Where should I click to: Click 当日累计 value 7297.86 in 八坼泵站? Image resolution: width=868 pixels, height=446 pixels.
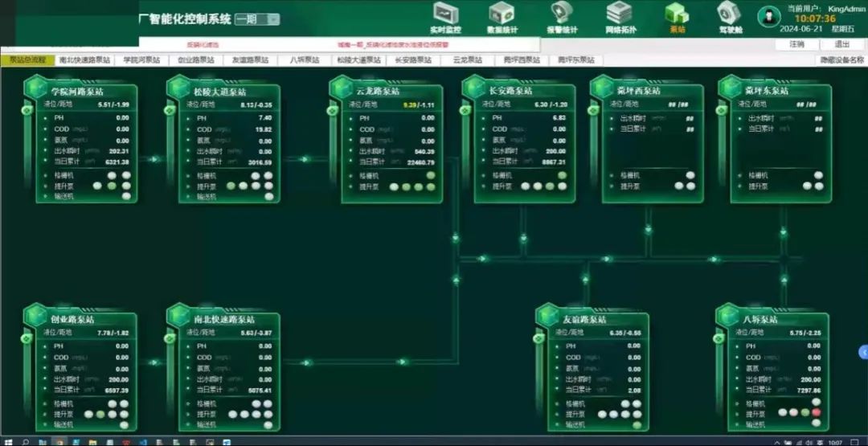click(x=809, y=391)
